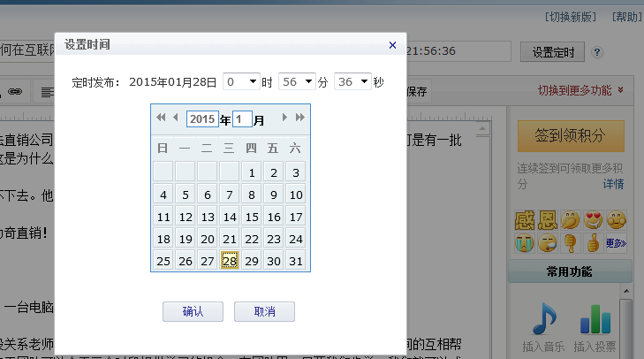Select highlighted date 28 in calendar

click(230, 261)
